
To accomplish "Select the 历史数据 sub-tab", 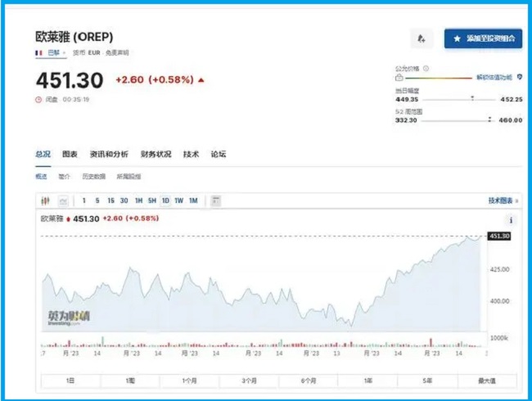I will coord(94,177).
